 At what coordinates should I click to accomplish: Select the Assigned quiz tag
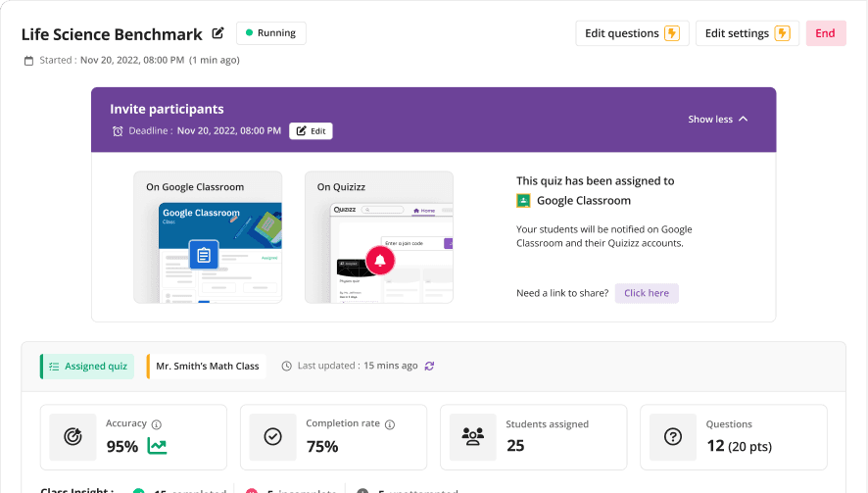coord(87,367)
